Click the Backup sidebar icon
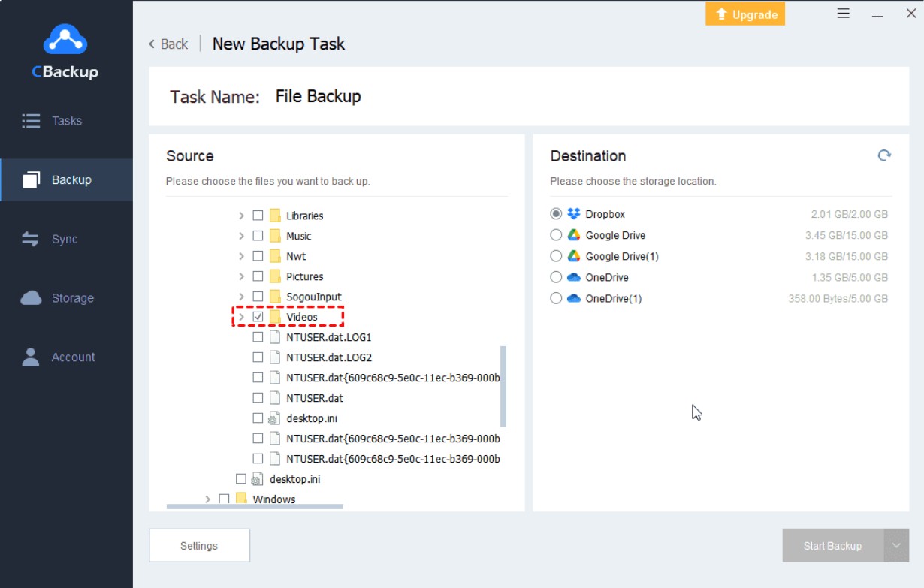Viewport: 924px width, 588px height. pos(31,180)
